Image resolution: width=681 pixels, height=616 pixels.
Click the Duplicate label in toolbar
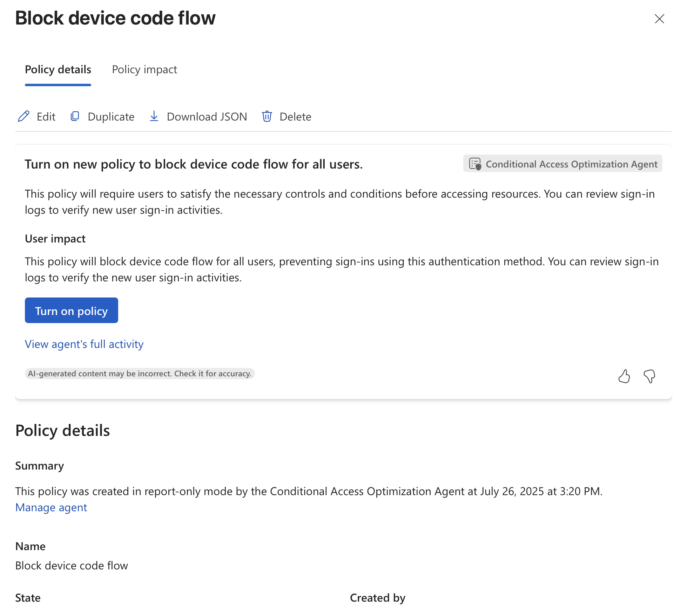(111, 117)
